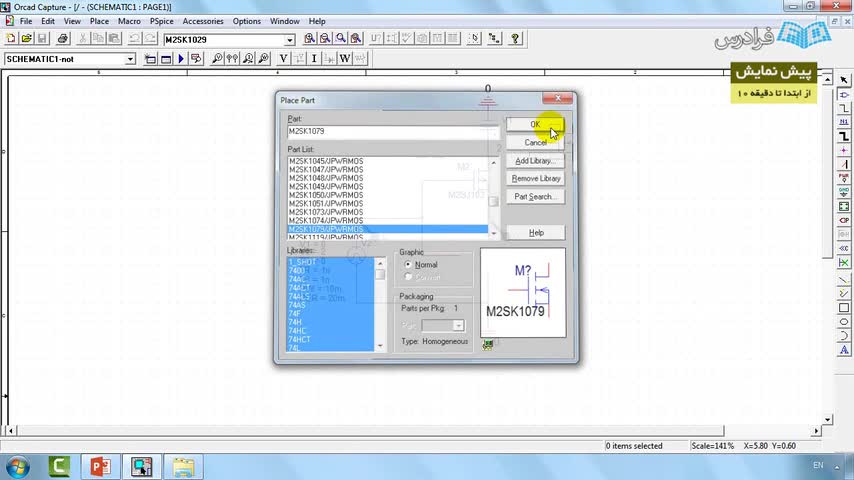Image resolution: width=854 pixels, height=480 pixels.
Task: Click the Part name input field
Action: click(x=393, y=131)
